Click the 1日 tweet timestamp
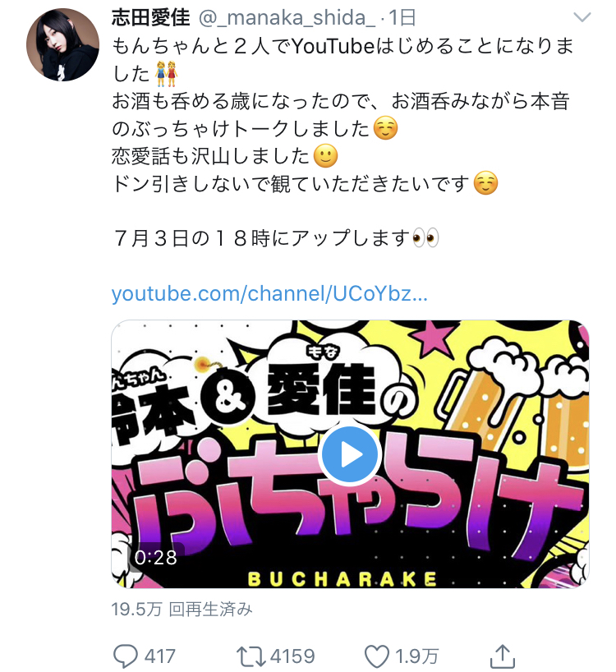Viewport: 616px width, 672px height. [x=402, y=17]
